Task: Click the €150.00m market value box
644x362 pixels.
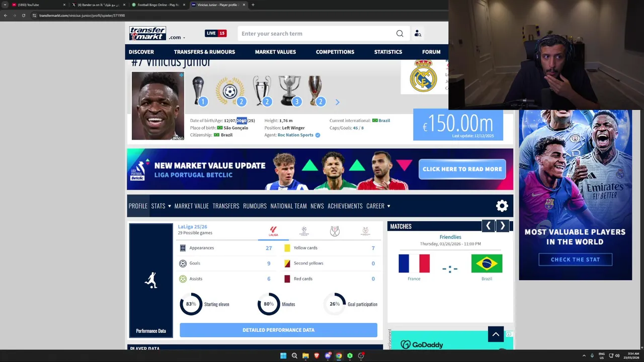Action: pyautogui.click(x=458, y=125)
